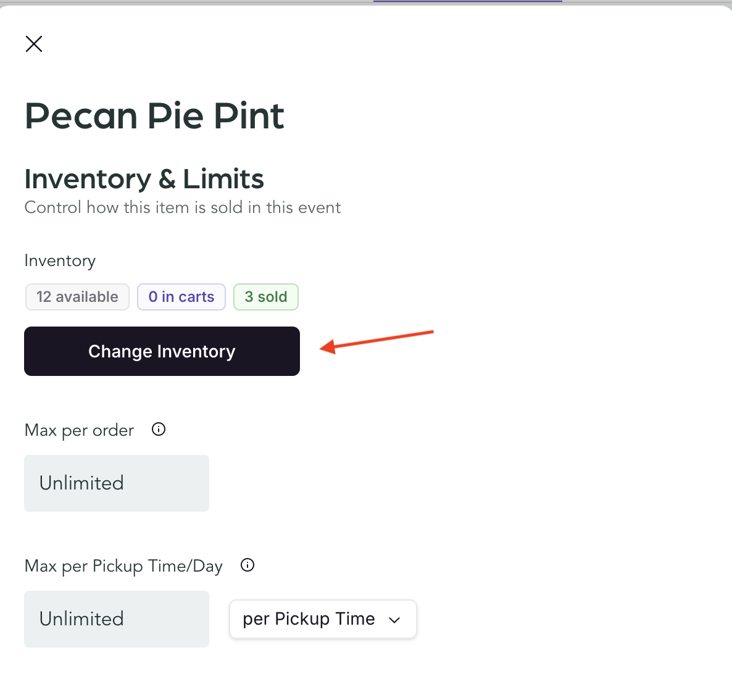
Task: Click the chevron arrow in per Pickup Time selector
Action: pyautogui.click(x=395, y=620)
